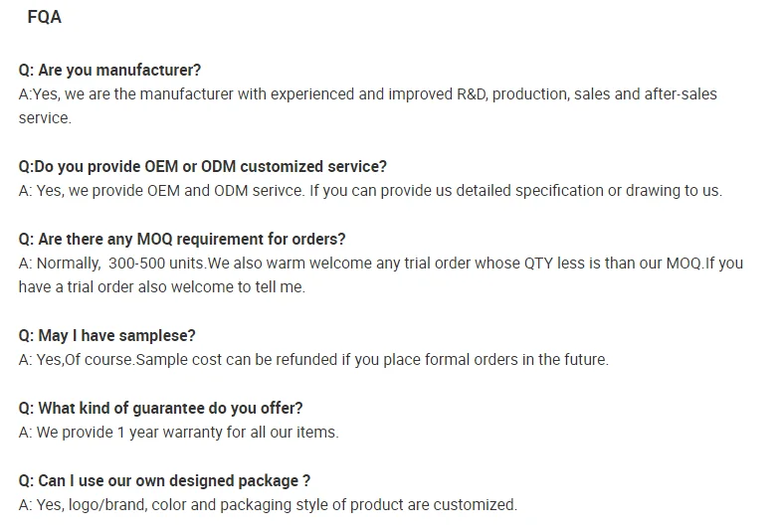Click the word "service." below manufacturer answer
The width and height of the screenshot is (782, 532).
tap(45, 118)
